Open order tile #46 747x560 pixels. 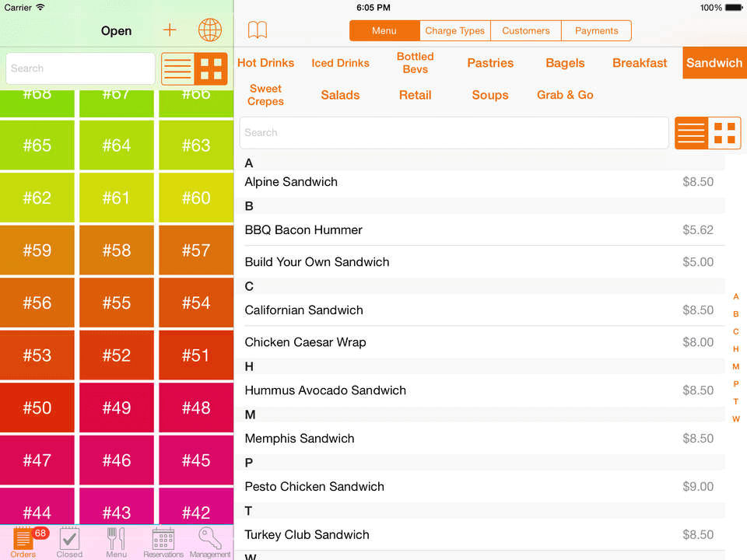117,460
